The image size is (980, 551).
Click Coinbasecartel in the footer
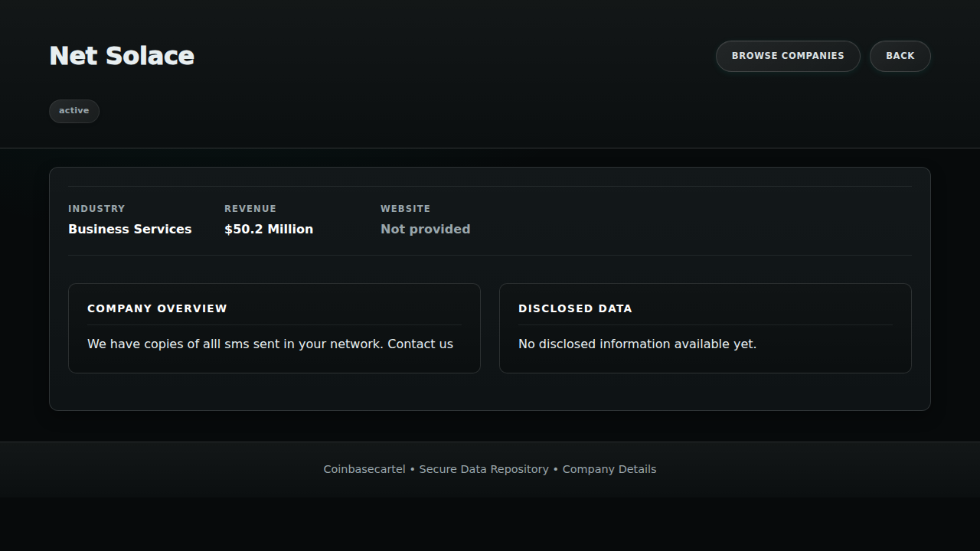point(364,469)
